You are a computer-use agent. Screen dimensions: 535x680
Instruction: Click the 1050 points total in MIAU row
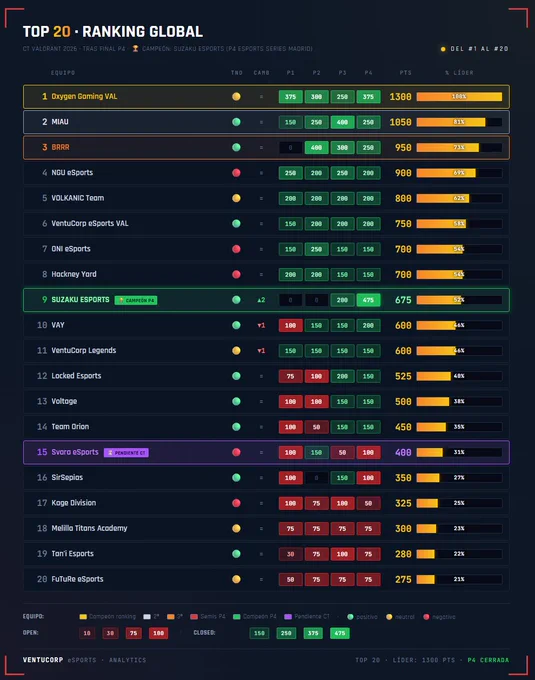400,122
